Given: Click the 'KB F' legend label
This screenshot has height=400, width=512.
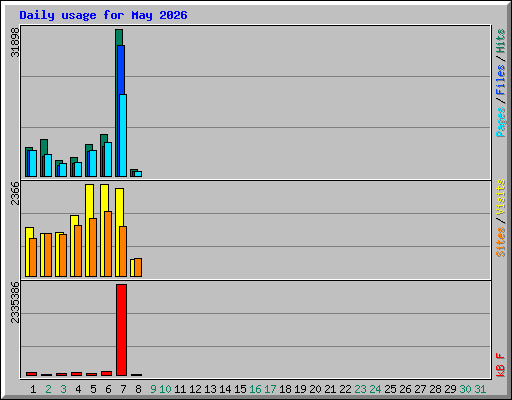Looking at the screenshot, I should point(500,365).
